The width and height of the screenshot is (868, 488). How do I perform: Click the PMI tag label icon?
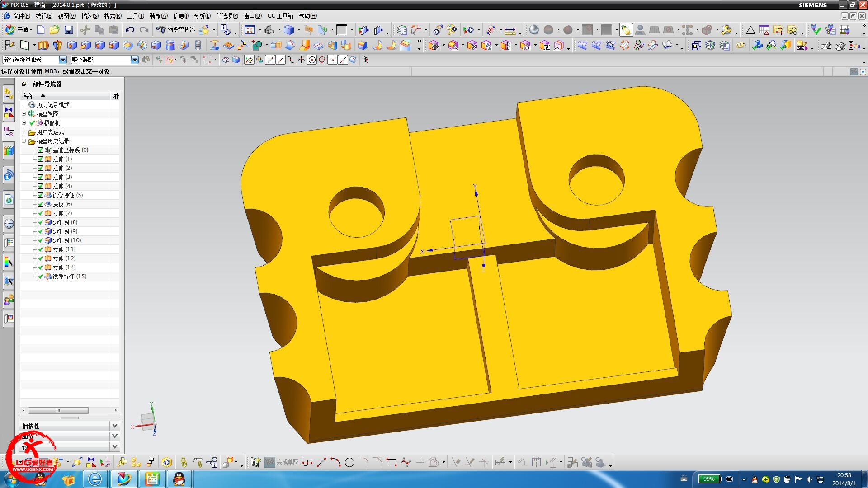click(741, 45)
